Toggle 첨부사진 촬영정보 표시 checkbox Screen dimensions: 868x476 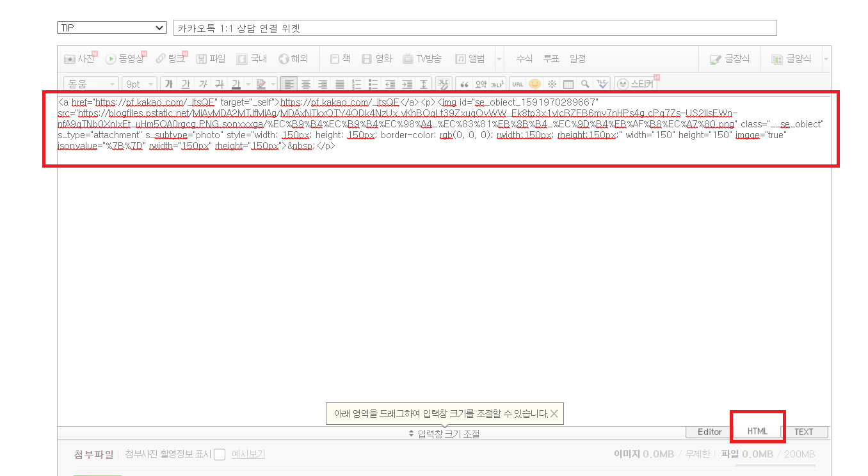[220, 455]
